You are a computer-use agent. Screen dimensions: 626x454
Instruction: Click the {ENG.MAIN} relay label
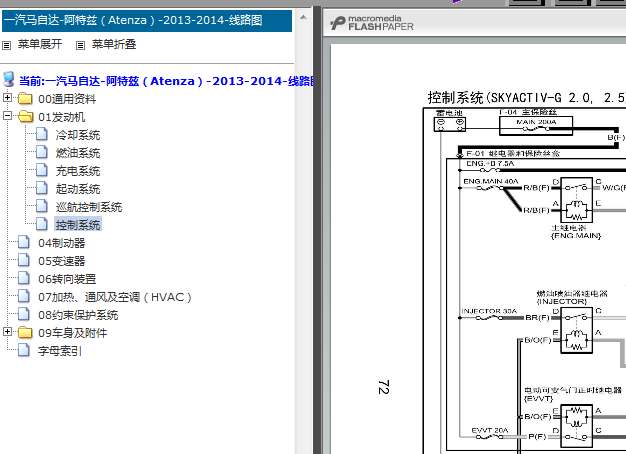point(576,236)
